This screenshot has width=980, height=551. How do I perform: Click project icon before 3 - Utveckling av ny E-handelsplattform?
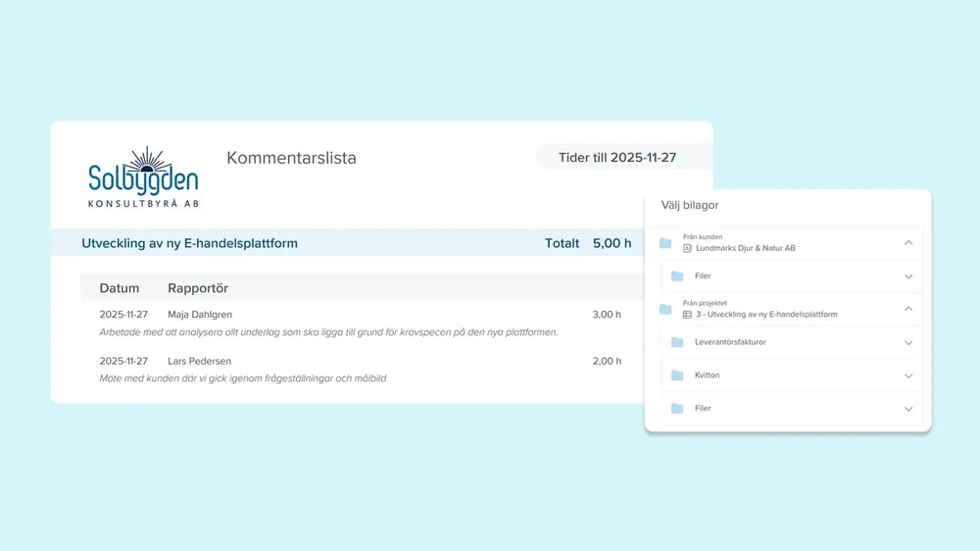coord(687,315)
